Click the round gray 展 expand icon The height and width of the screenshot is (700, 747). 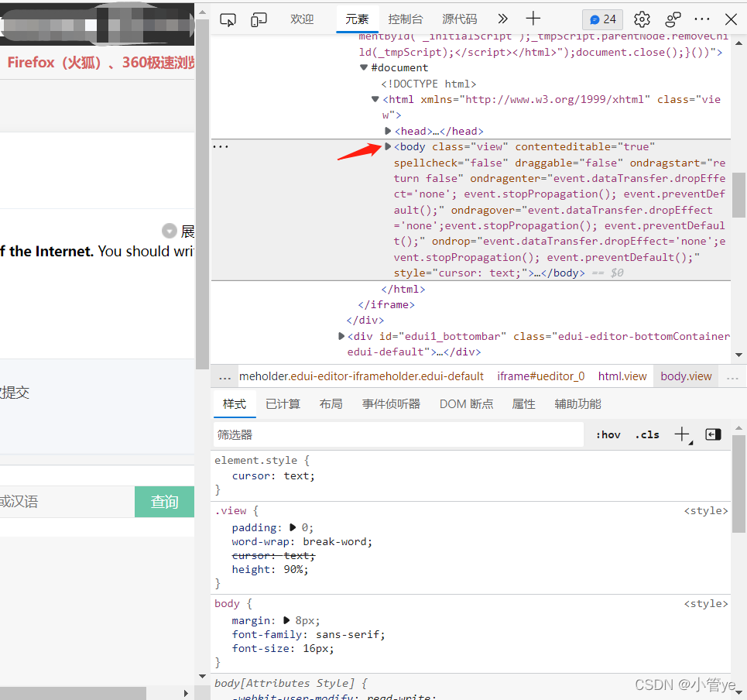[x=169, y=231]
